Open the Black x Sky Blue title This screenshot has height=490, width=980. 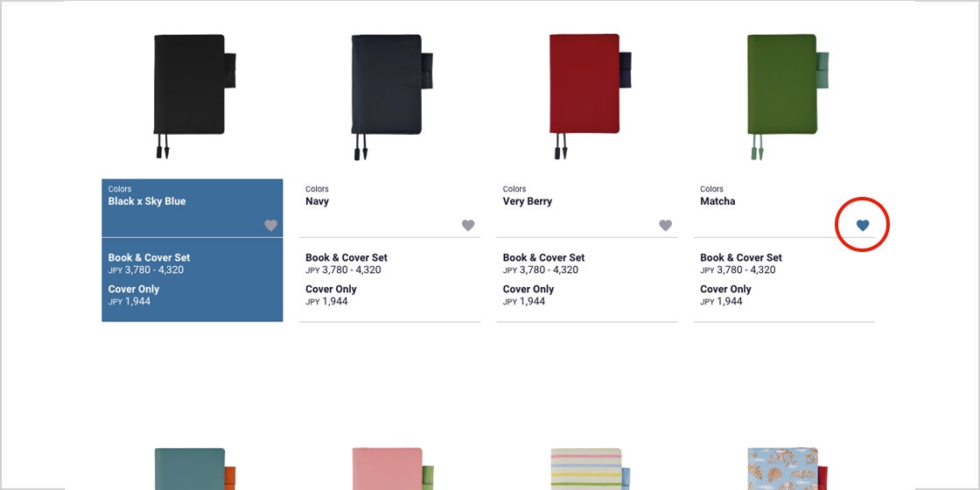click(147, 201)
